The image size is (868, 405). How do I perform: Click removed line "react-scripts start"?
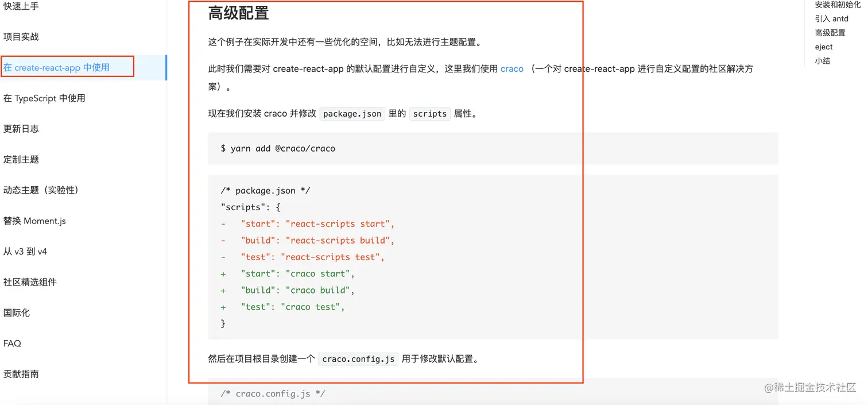[308, 224]
